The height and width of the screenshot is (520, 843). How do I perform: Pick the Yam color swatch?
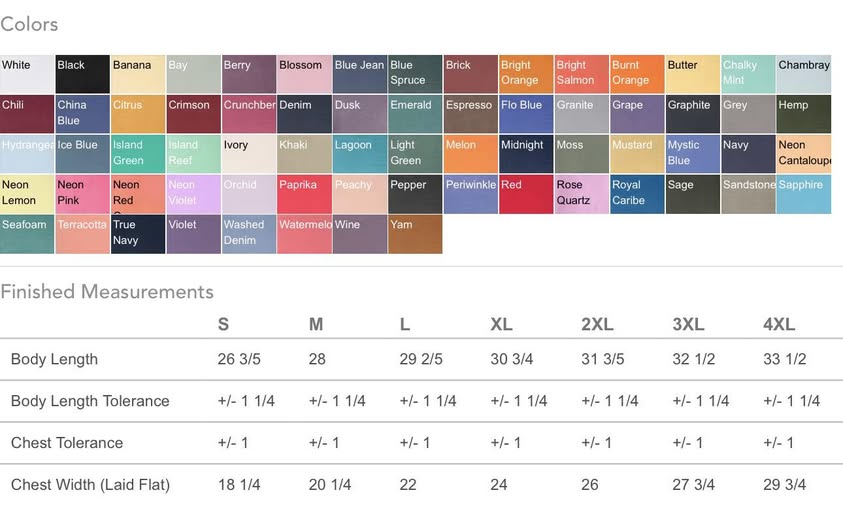coord(415,234)
